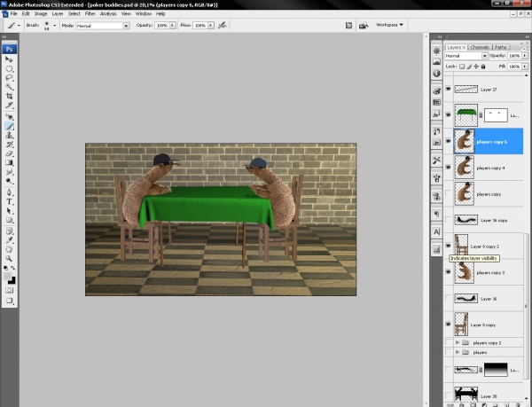Screen dimensions: 532x407
Task: Open layer Fill arrow in Layers panel
Action: click(x=525, y=67)
